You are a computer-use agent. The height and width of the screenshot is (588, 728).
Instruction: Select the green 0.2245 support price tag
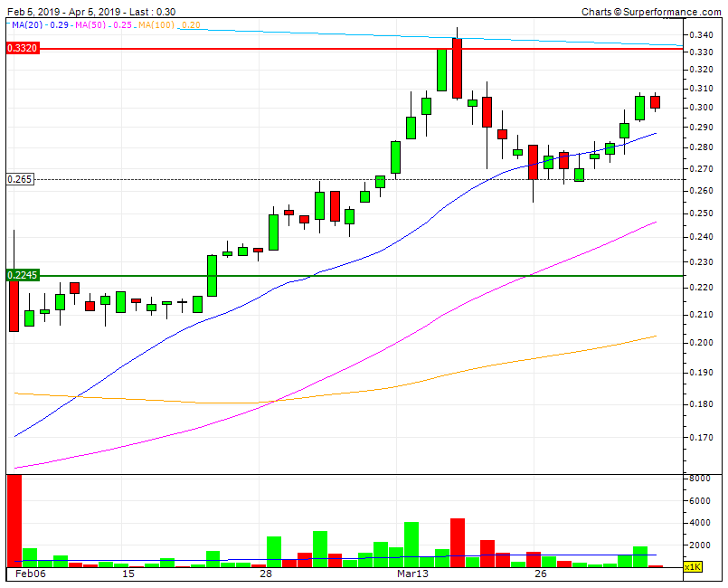click(x=23, y=275)
